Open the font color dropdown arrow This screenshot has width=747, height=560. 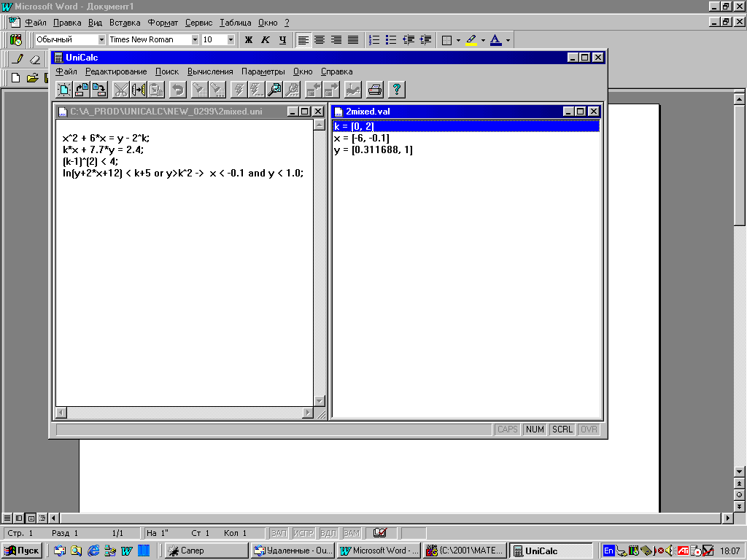coord(508,40)
